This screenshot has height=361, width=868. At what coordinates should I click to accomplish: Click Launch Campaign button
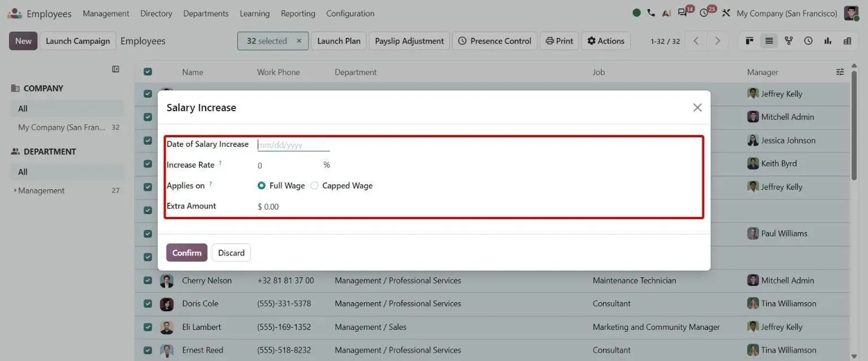[x=78, y=41]
